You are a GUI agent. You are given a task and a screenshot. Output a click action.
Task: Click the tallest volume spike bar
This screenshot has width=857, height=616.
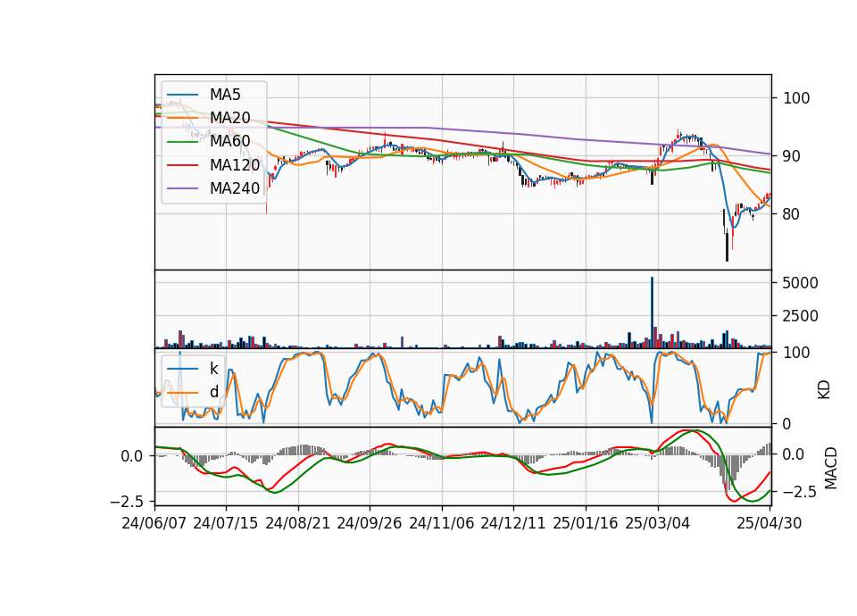(x=652, y=312)
